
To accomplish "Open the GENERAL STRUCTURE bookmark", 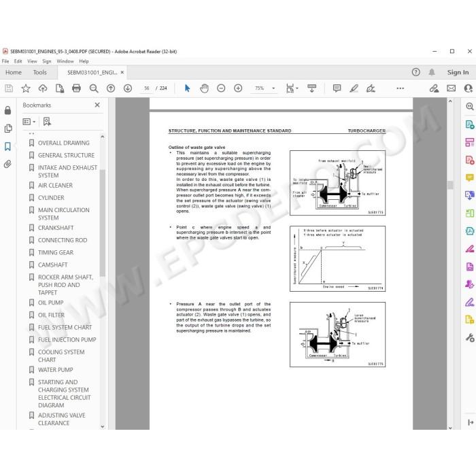I will (66, 156).
